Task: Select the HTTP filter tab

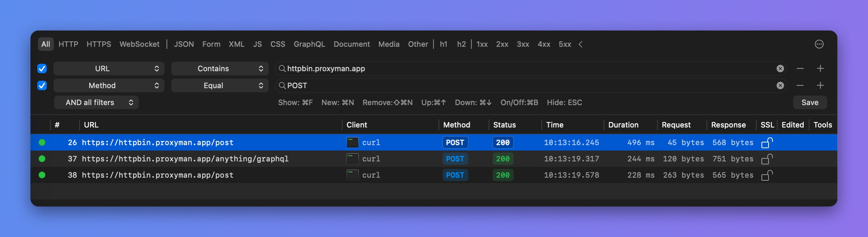Action: pyautogui.click(x=68, y=44)
